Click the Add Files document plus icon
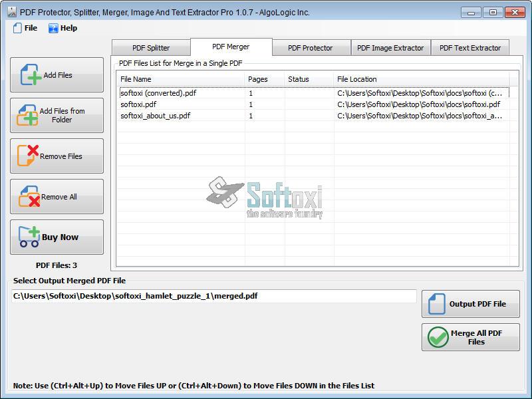This screenshot has height=399, width=532. pyautogui.click(x=31, y=75)
